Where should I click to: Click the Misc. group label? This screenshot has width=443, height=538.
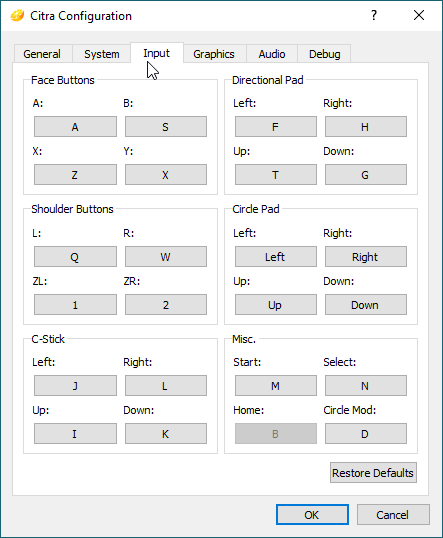tap(244, 339)
